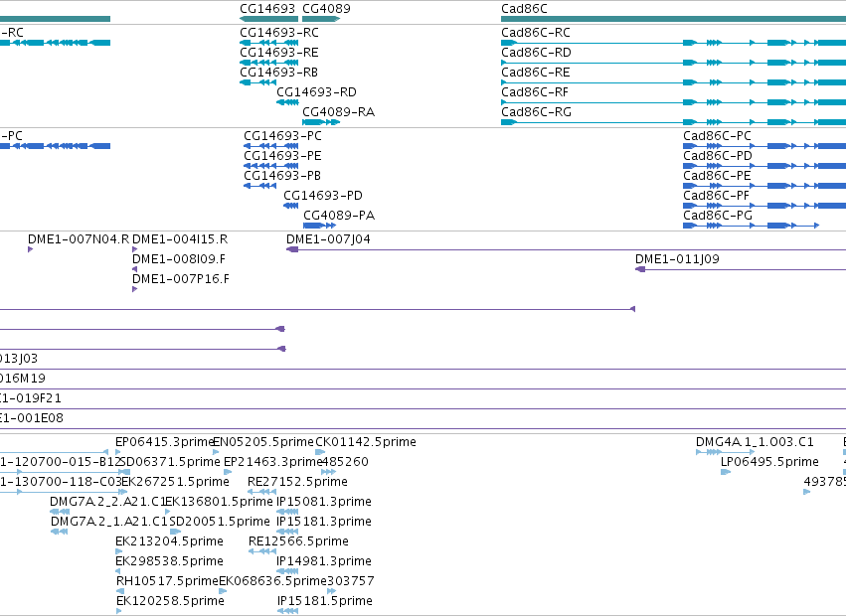846x616 pixels.
Task: Click the CG4089-RA transcript label
Action: point(338,112)
